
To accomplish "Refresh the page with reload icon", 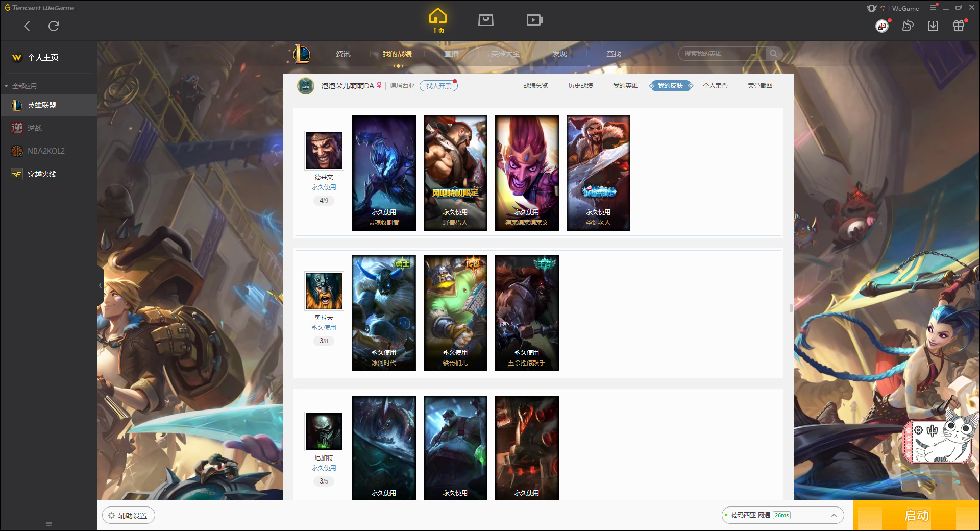I will click(x=54, y=26).
